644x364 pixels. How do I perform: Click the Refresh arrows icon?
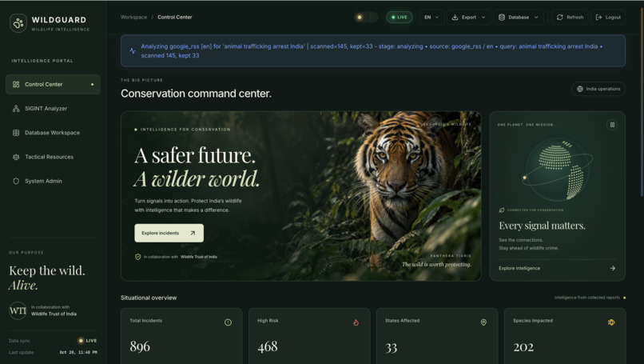[560, 18]
